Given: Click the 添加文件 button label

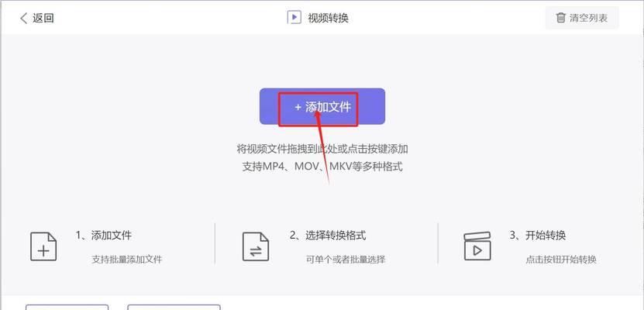Looking at the screenshot, I should tap(328, 107).
